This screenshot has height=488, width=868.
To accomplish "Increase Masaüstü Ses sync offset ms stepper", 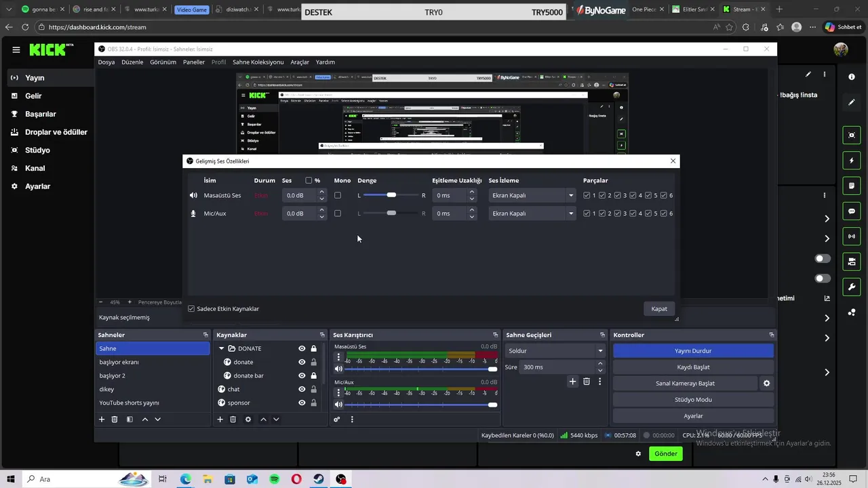I will [x=472, y=192].
